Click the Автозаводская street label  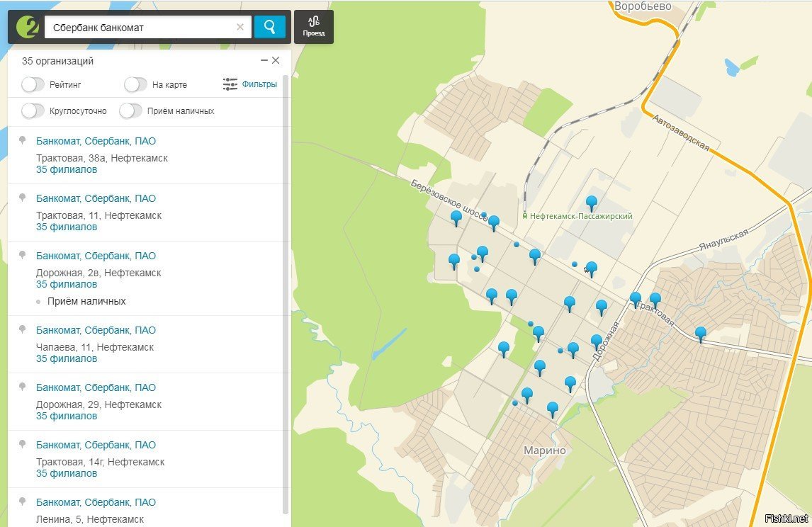pyautogui.click(x=680, y=132)
